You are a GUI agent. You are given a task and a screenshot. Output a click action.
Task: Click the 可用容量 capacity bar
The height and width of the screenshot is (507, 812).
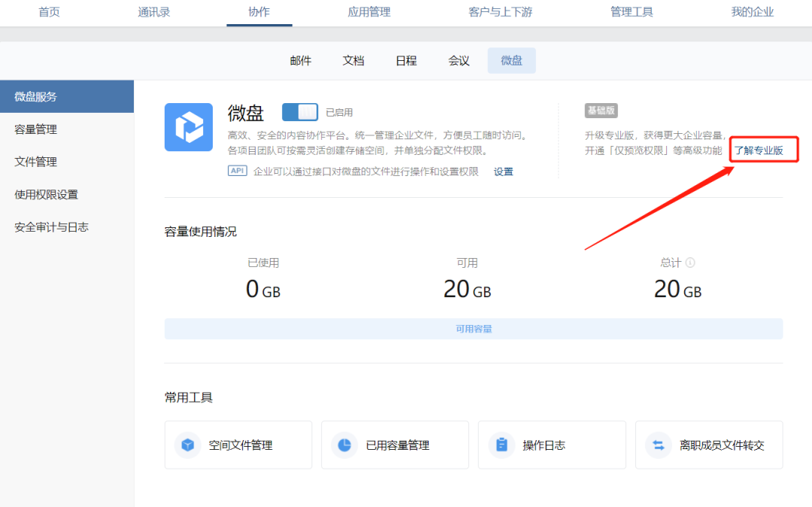[x=474, y=329]
